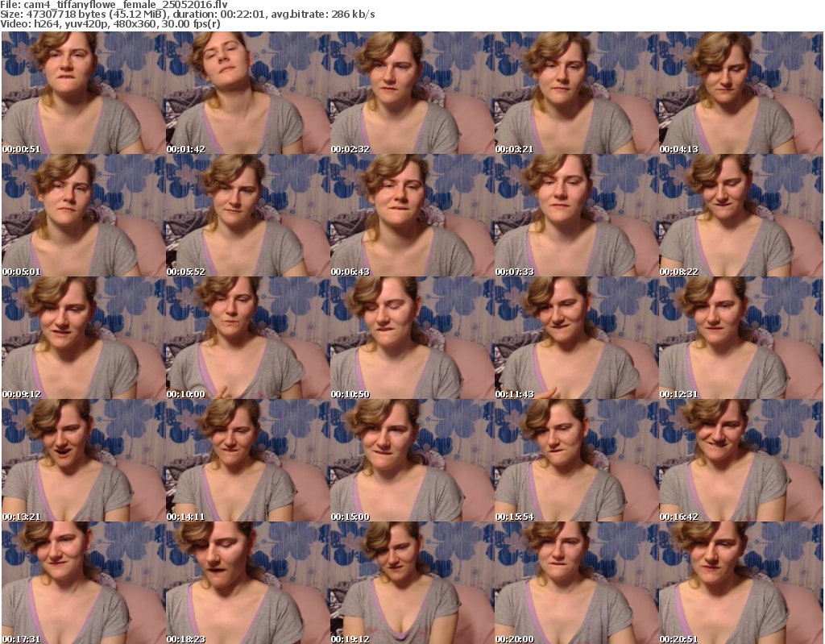Select the thumbnail stamped 00:18:23
The width and height of the screenshot is (825, 644).
pos(248,583)
